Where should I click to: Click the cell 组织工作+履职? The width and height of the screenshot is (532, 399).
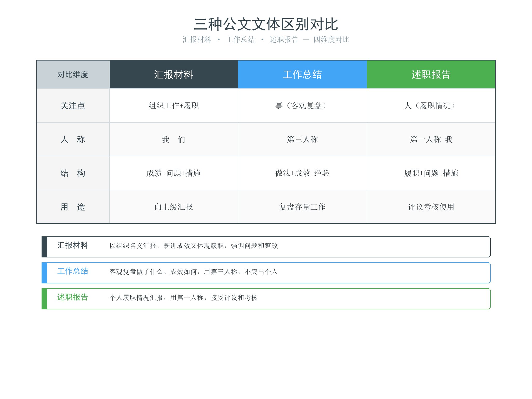point(174,106)
